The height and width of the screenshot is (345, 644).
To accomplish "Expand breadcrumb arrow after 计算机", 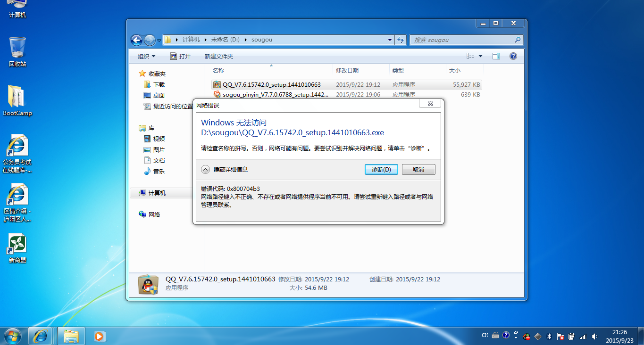I will click(205, 40).
